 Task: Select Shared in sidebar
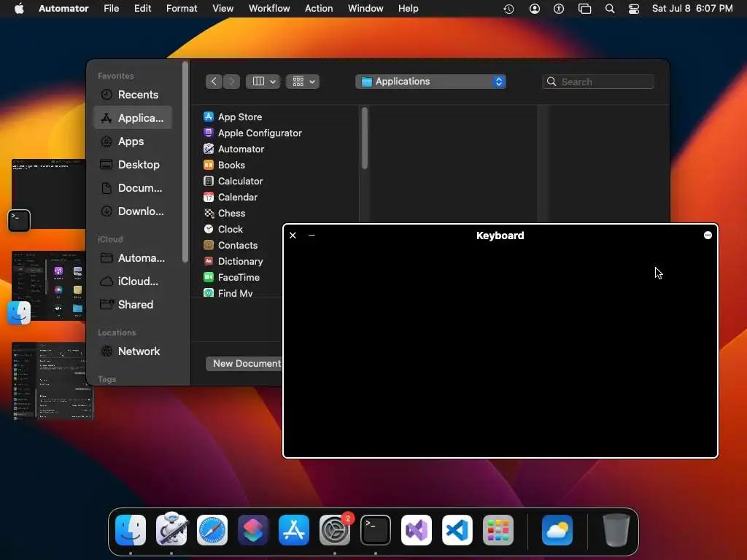coord(133,305)
